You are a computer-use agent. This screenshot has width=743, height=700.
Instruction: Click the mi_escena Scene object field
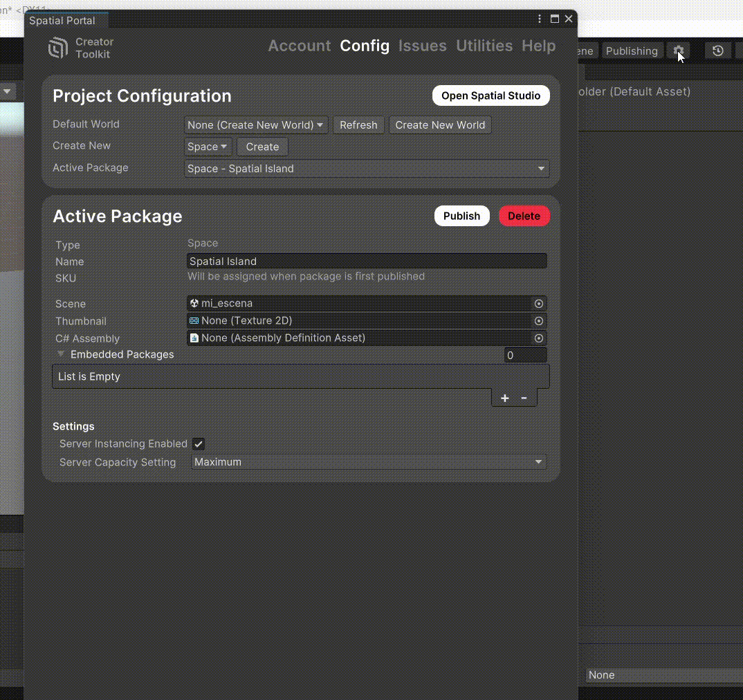point(367,304)
